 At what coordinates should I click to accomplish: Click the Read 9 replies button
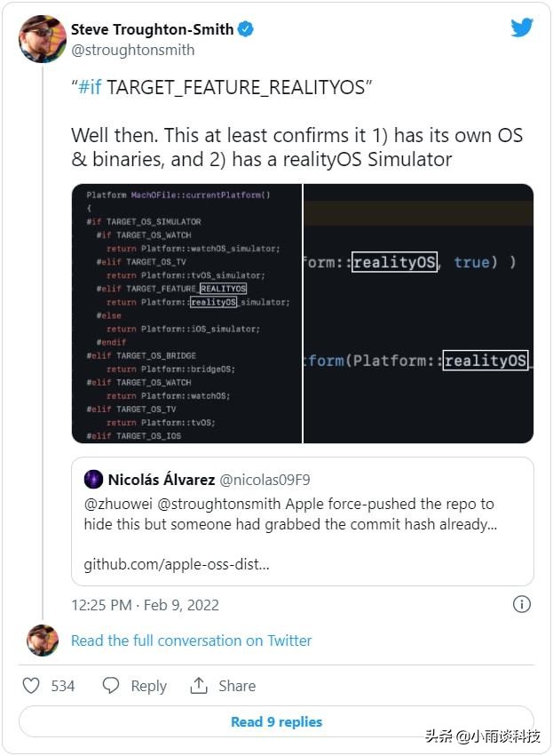pyautogui.click(x=276, y=721)
